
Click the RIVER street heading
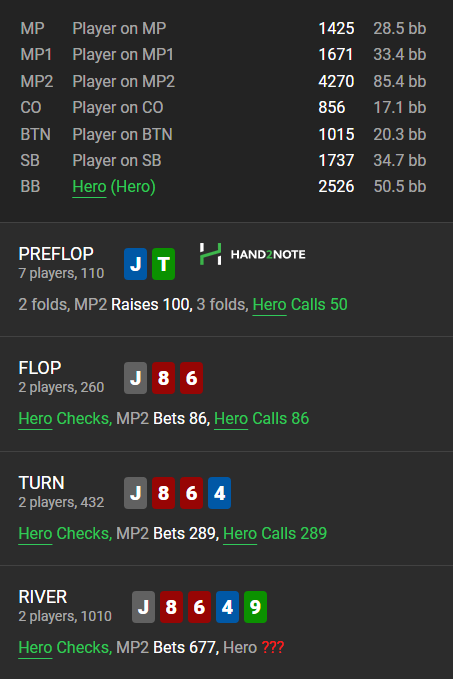tap(43, 597)
